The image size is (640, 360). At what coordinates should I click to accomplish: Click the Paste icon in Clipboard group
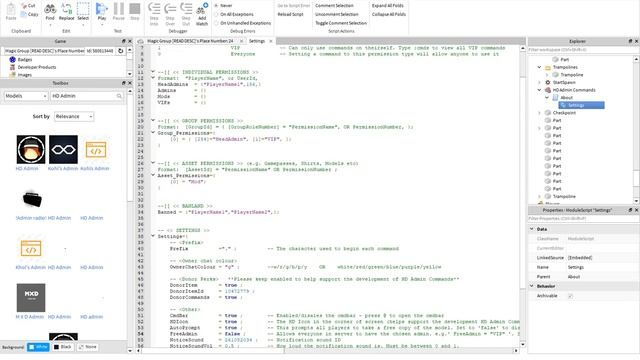(x=11, y=10)
